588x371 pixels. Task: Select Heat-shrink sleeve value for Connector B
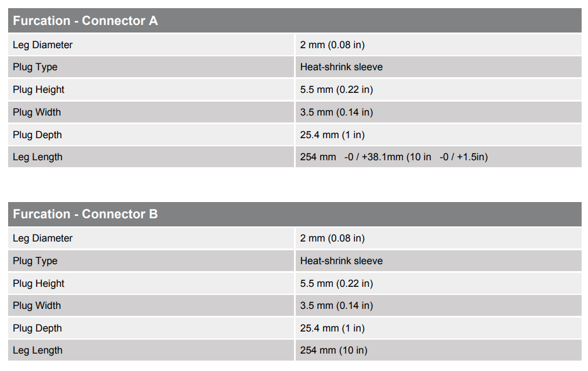342,261
